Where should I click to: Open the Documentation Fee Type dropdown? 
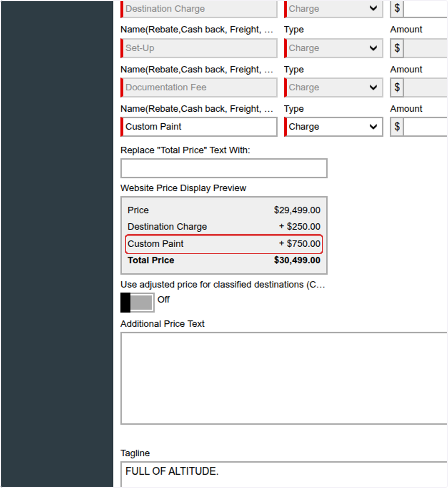click(x=333, y=87)
